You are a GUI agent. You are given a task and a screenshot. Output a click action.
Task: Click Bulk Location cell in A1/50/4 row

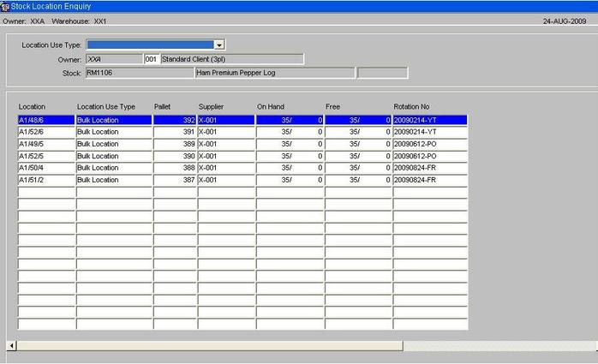point(114,168)
